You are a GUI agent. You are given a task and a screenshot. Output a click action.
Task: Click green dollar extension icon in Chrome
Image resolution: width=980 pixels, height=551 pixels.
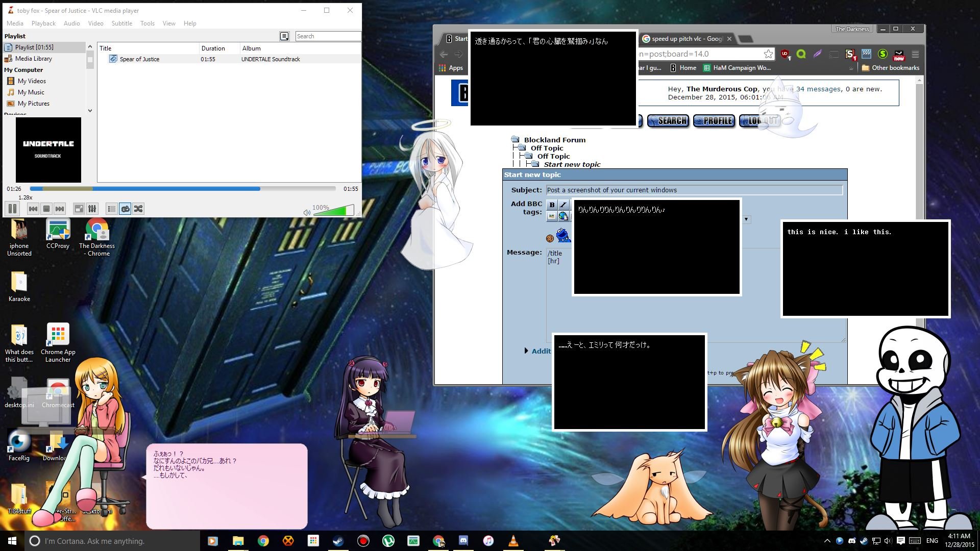tap(883, 54)
